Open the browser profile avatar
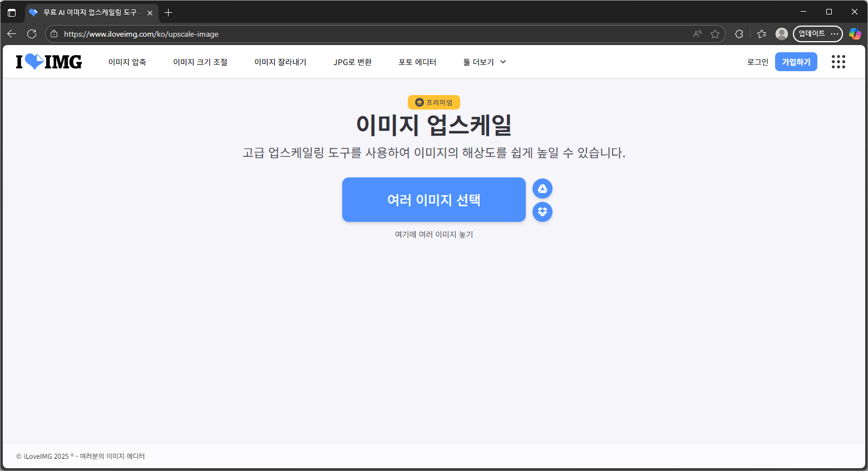The width and height of the screenshot is (868, 471). [x=781, y=34]
